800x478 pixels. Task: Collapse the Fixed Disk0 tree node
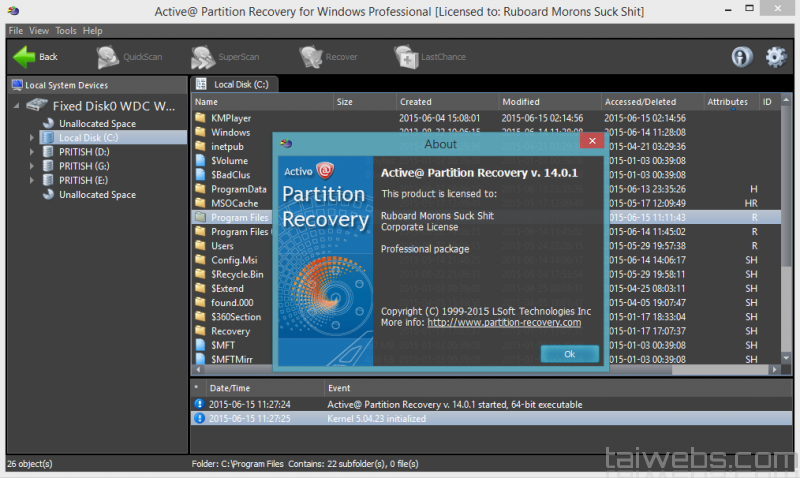[16, 105]
